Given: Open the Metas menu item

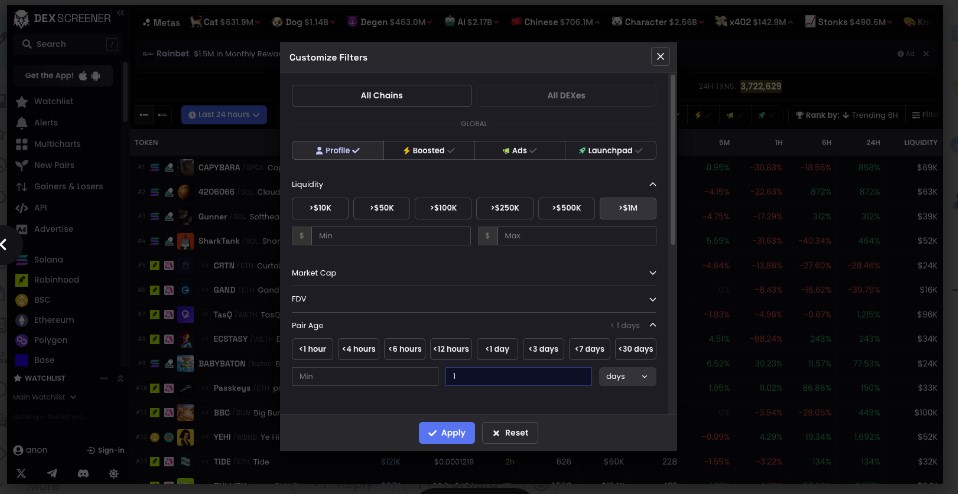Looking at the screenshot, I should click(x=161, y=23).
